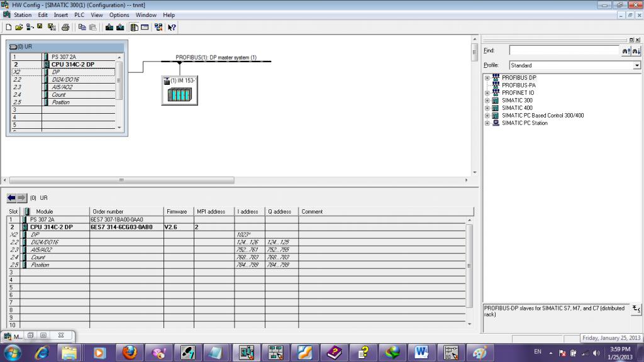Open Microsoft Word from the taskbar

coord(421,353)
